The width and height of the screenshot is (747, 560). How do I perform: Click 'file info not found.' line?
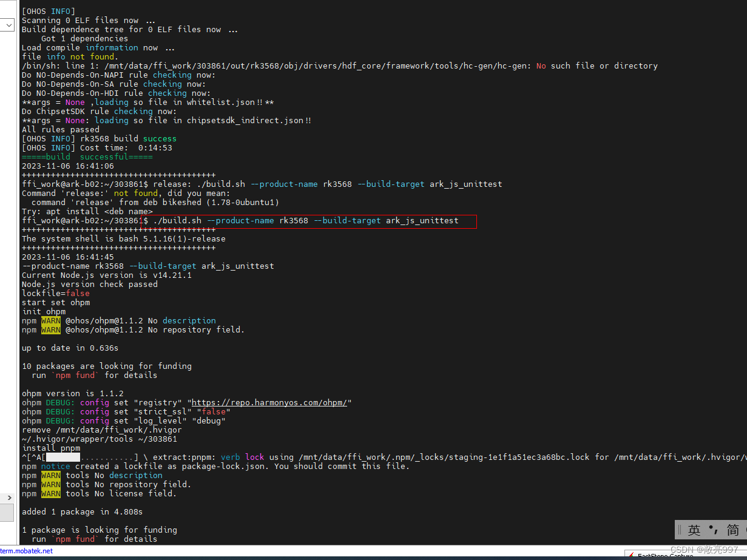pos(70,56)
